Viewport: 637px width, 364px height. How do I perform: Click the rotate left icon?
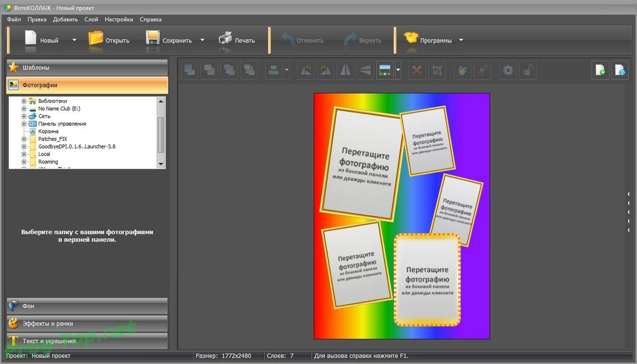306,70
